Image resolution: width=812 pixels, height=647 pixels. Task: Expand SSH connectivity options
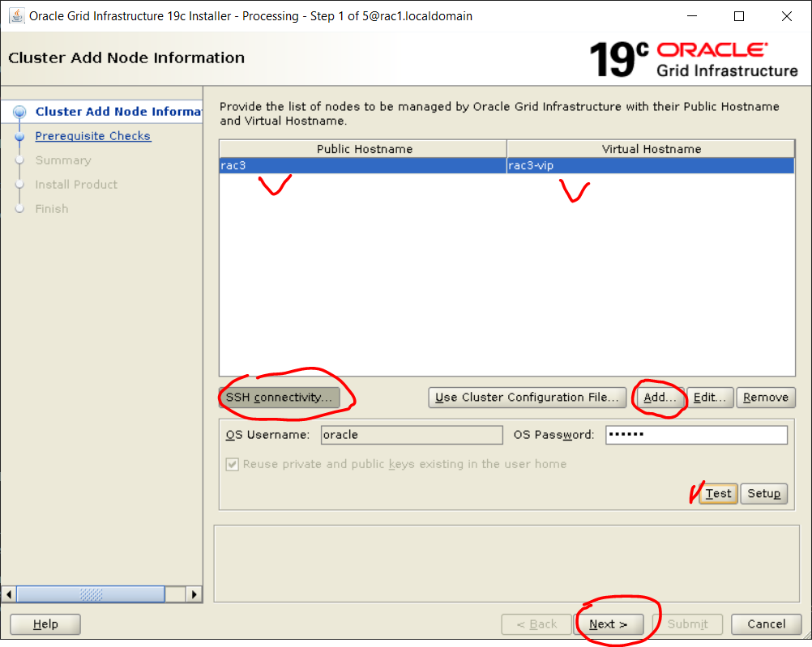tap(279, 398)
